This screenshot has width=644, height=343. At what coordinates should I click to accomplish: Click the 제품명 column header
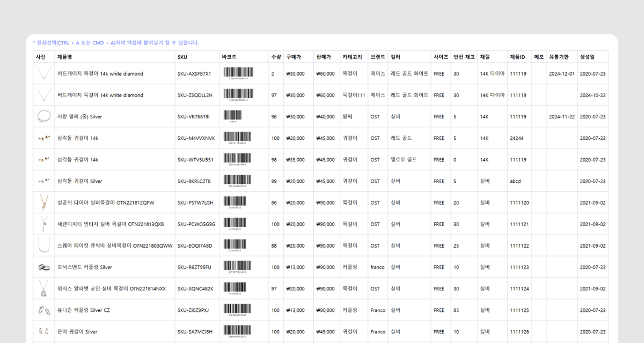tap(65, 57)
